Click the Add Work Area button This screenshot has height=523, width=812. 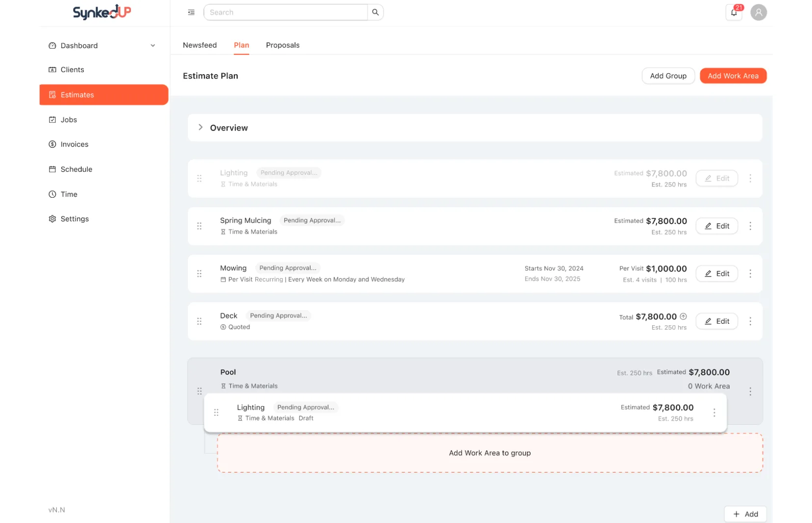(733, 76)
